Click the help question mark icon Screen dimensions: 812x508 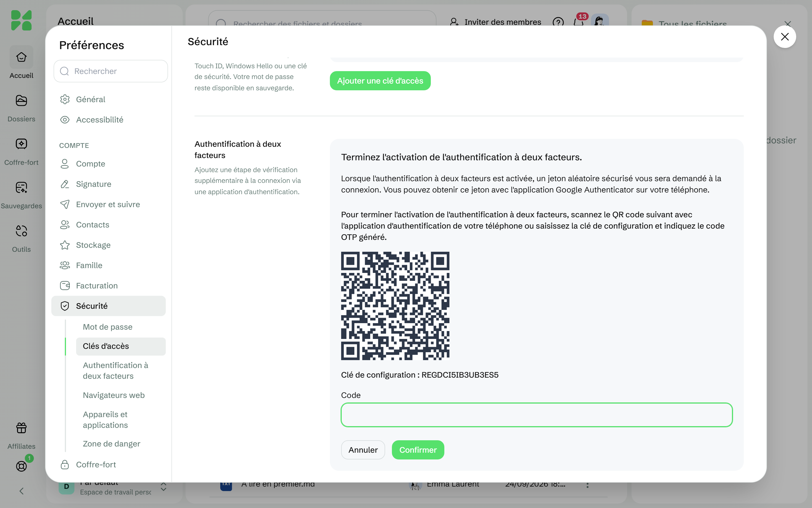(558, 22)
